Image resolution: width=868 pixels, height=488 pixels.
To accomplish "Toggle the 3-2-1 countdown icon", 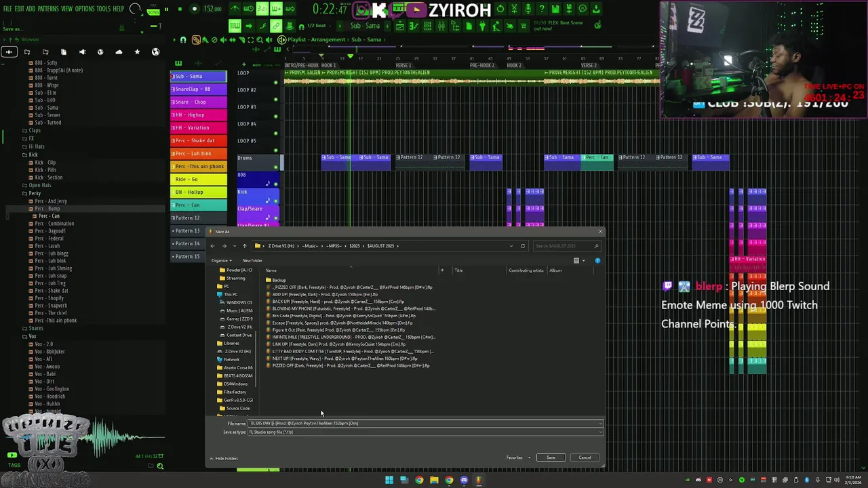I will coord(262,9).
